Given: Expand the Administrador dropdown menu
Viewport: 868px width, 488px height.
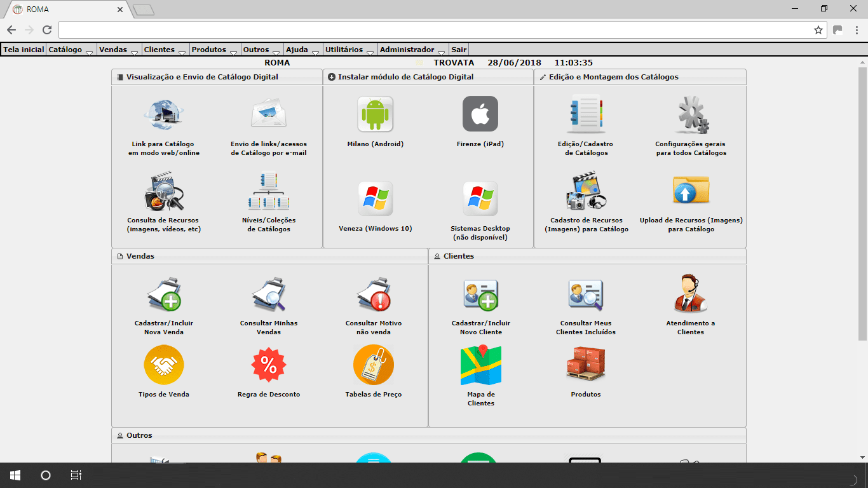Looking at the screenshot, I should click(x=409, y=49).
